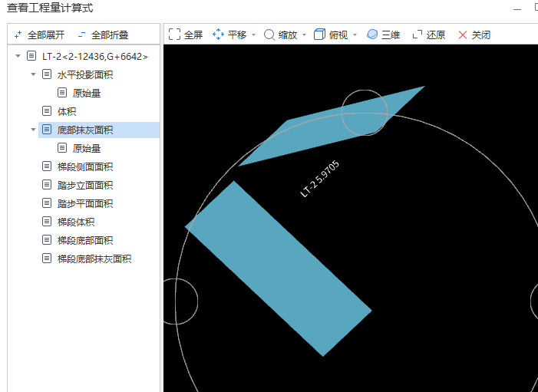The height and width of the screenshot is (392, 538).
Task: Click the document icon beside 体积
Action: point(47,110)
